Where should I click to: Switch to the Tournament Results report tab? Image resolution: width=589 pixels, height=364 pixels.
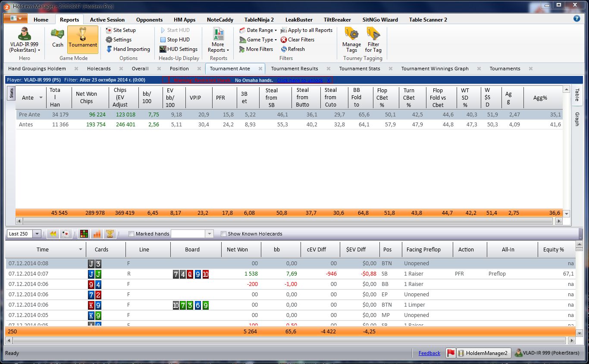(x=294, y=69)
